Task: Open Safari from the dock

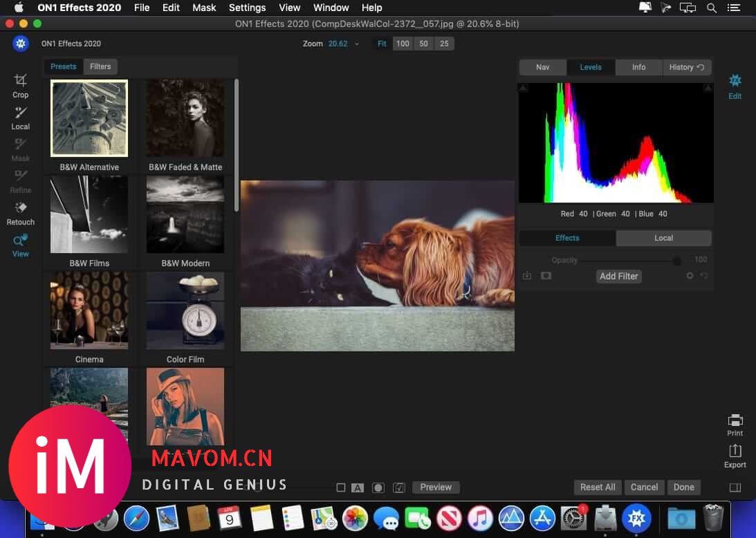Action: 136,519
